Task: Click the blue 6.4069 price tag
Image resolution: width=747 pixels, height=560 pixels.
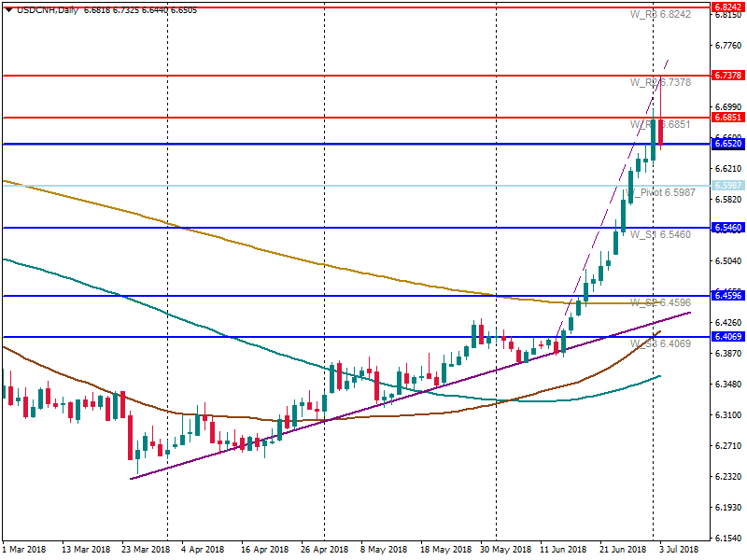Action: [726, 336]
